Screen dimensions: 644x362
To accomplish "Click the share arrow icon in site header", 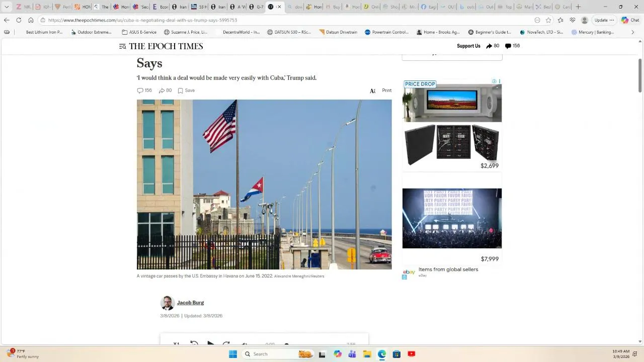I will pyautogui.click(x=489, y=46).
